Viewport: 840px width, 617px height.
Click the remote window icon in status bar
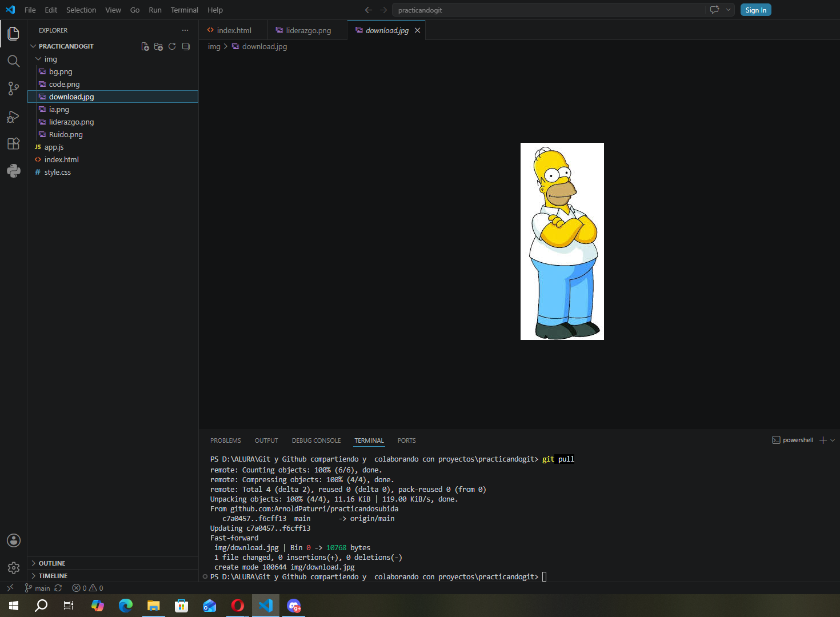tap(10, 588)
